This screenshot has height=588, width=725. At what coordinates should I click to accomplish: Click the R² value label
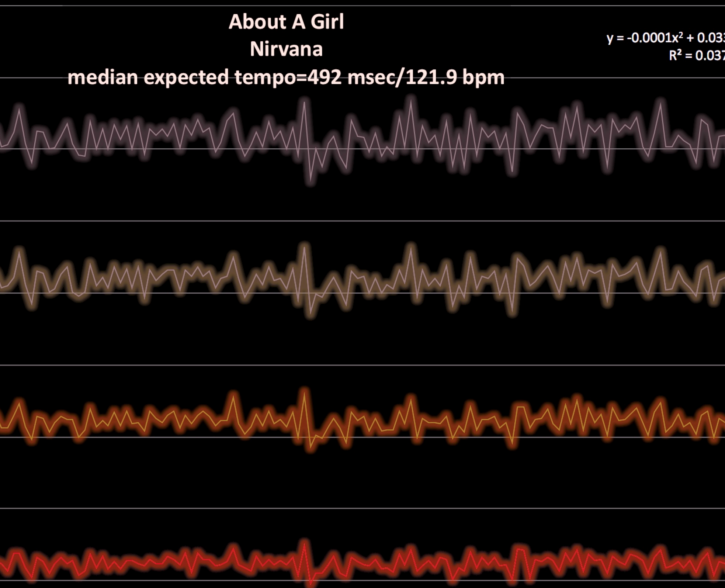[696, 55]
